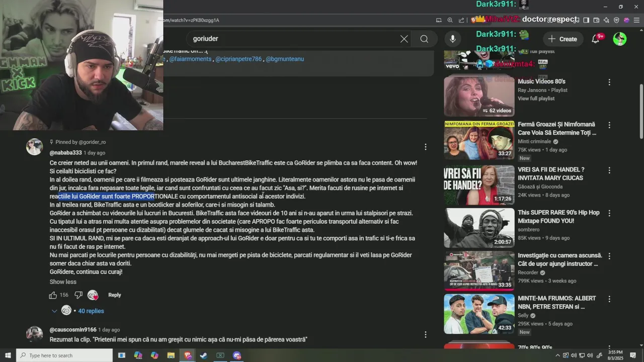The width and height of the screenshot is (644, 362).
Task: Open the Windows action center notifications icon
Action: (x=633, y=355)
